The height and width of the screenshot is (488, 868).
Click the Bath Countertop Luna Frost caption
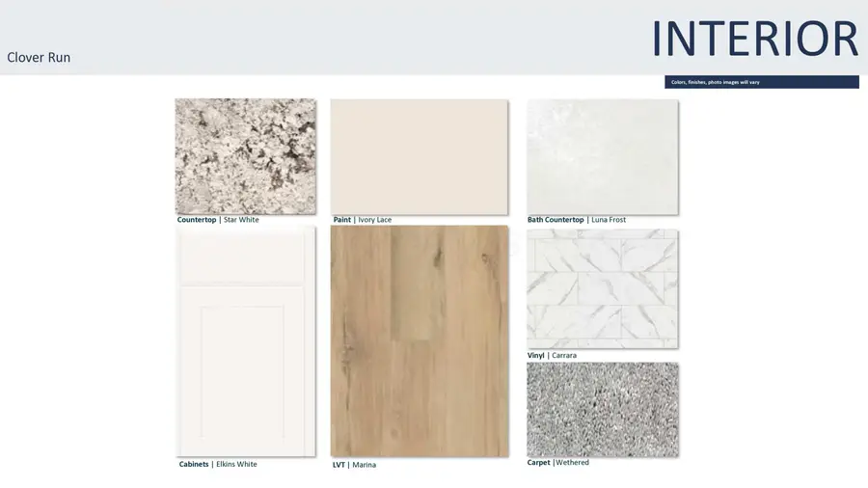[x=577, y=220]
